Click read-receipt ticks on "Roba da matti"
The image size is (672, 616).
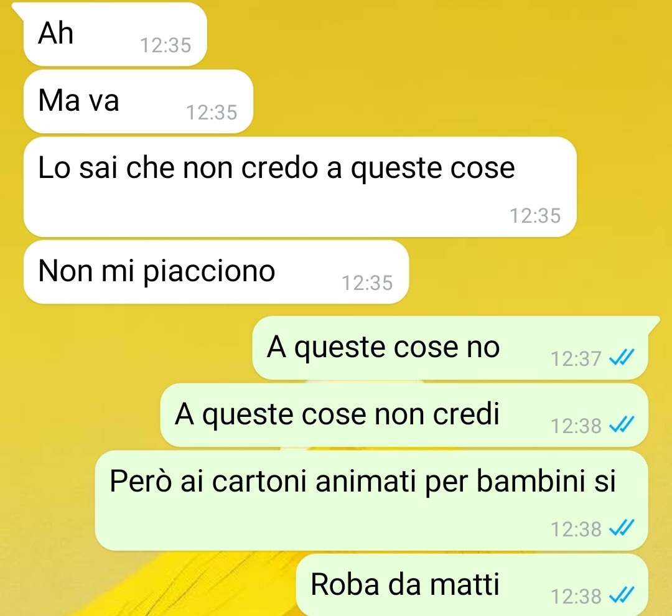pyautogui.click(x=622, y=595)
